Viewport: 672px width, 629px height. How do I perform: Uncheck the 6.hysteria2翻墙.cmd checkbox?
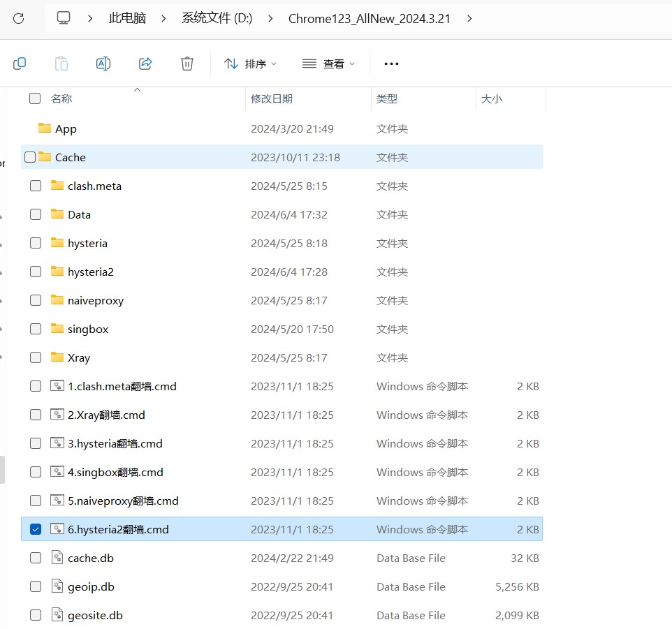(36, 529)
